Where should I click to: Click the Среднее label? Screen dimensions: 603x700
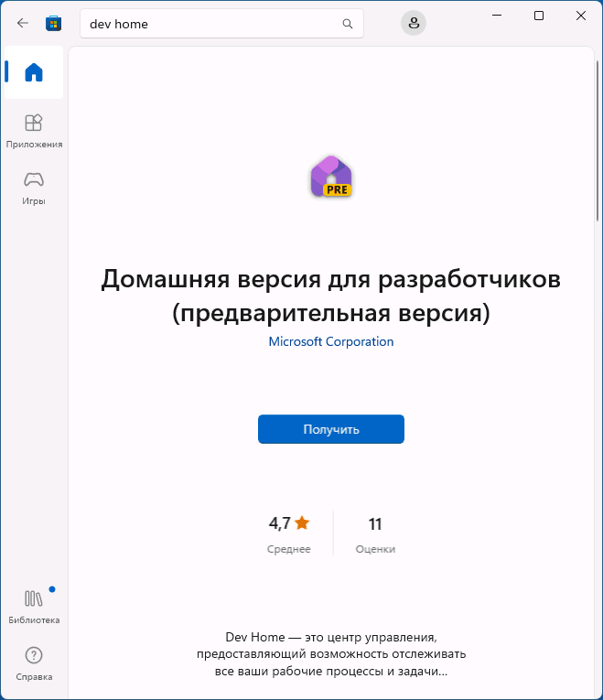coord(289,549)
